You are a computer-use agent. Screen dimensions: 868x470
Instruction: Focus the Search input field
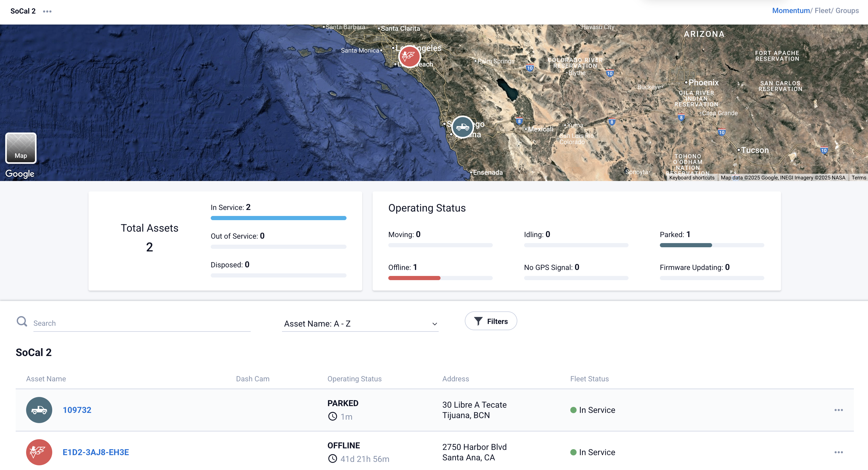pos(142,323)
